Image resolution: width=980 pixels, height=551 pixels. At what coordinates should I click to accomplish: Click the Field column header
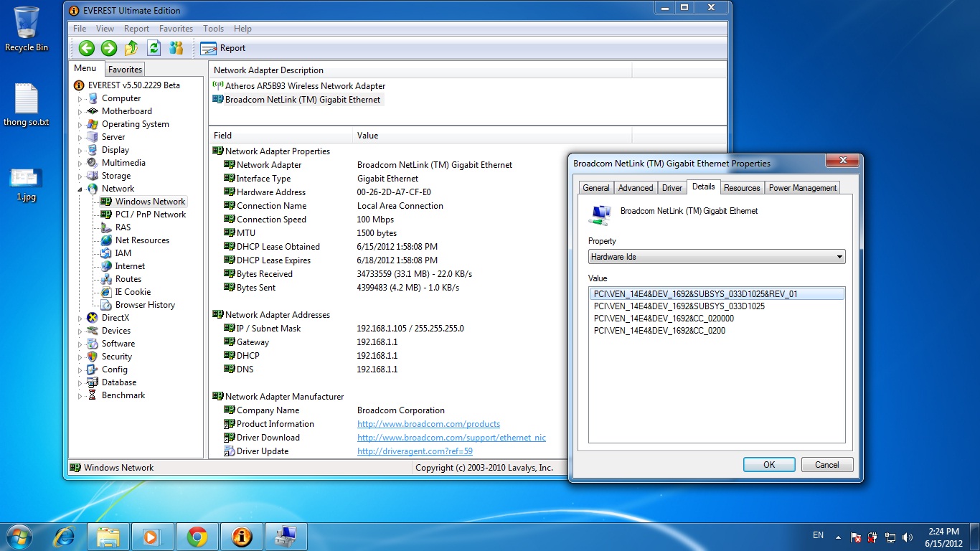pyautogui.click(x=281, y=136)
